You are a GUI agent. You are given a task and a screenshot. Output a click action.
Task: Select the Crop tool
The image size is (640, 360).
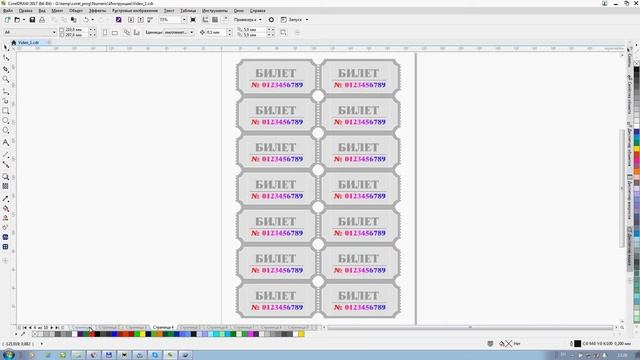6,69
